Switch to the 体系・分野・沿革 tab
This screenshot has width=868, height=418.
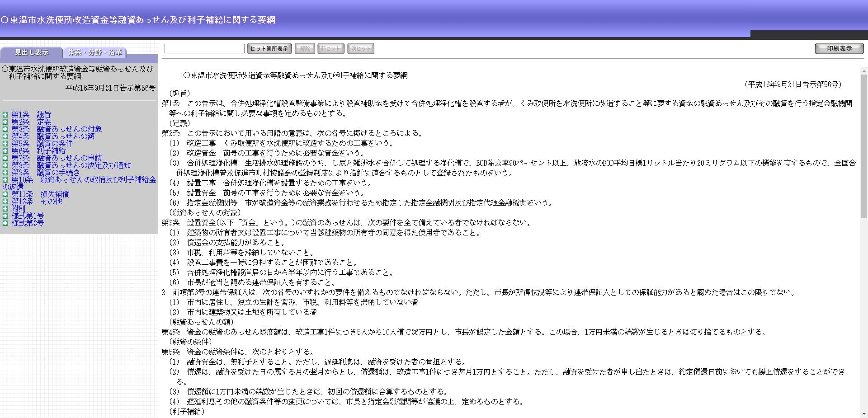pos(95,52)
